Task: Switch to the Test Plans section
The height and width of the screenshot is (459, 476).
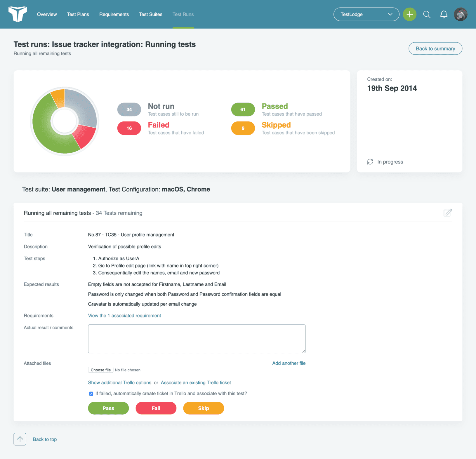Action: (x=78, y=14)
